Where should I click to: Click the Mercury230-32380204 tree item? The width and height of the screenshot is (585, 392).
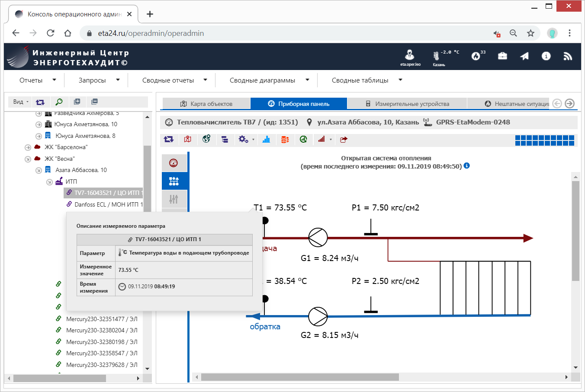pyautogui.click(x=101, y=330)
